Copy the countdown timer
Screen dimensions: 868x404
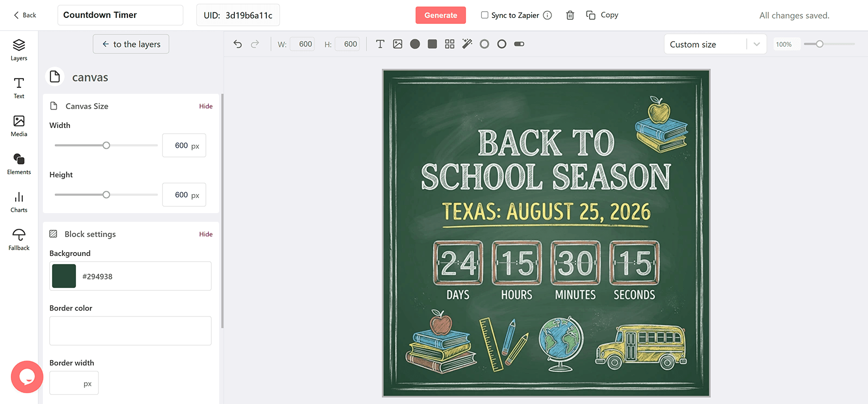tap(602, 15)
